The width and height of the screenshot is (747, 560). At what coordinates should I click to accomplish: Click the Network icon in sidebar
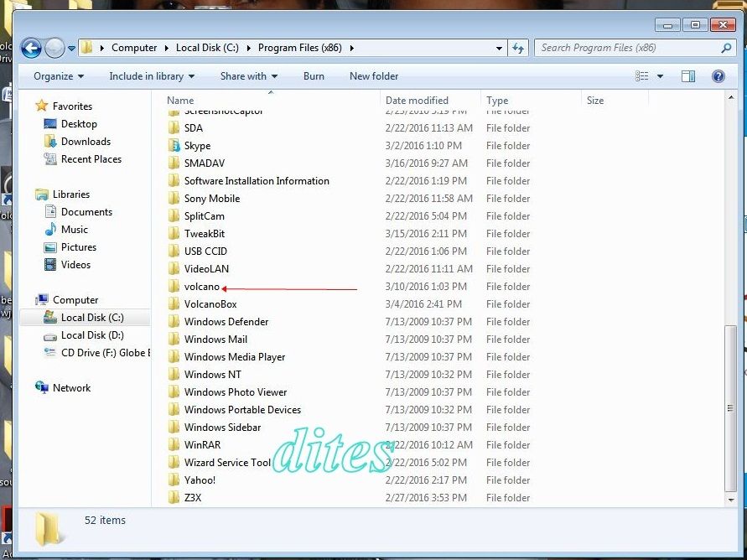(x=42, y=387)
